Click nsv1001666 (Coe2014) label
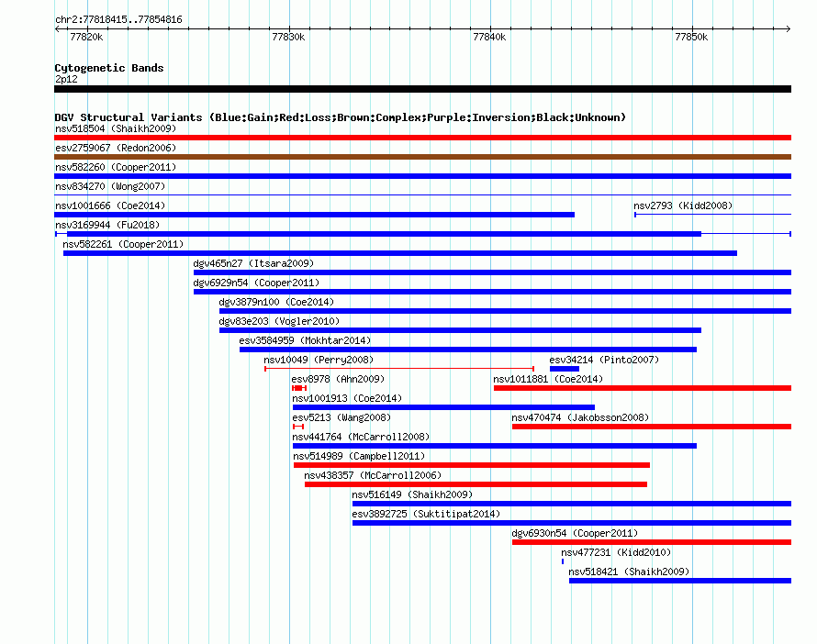Screen dimensions: 817x644 tap(110, 205)
